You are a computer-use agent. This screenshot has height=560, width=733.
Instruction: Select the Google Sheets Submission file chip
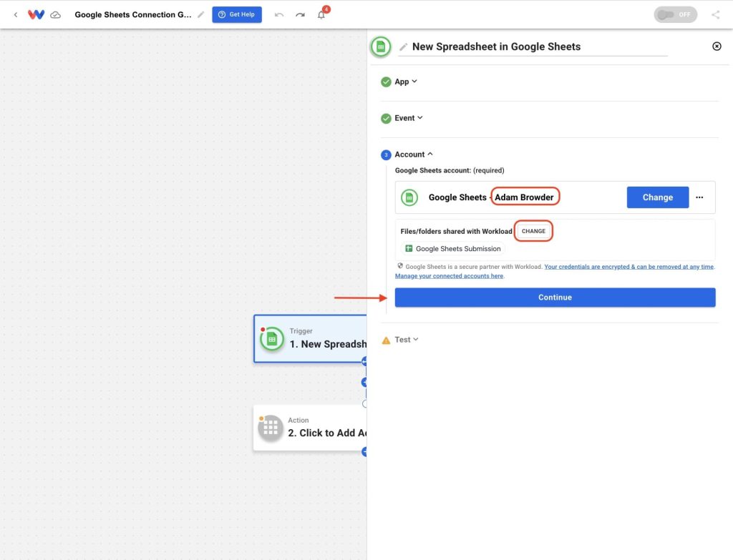coord(453,249)
